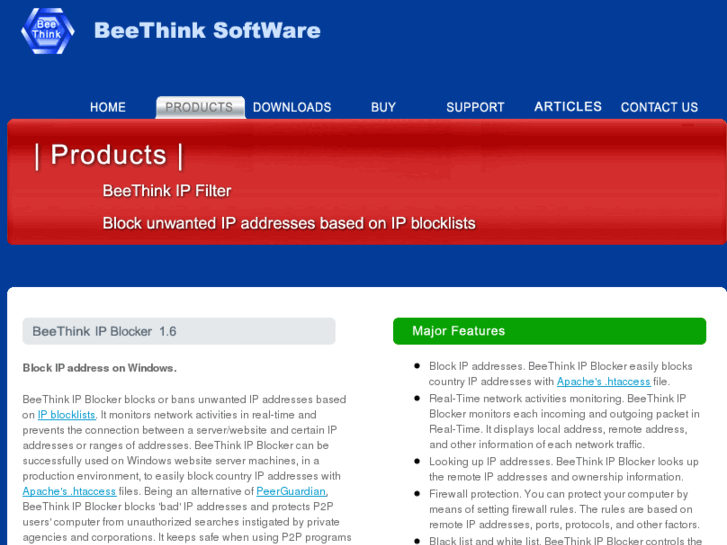
Task: Open Apache's .htaccess link in left description
Action: 69,491
